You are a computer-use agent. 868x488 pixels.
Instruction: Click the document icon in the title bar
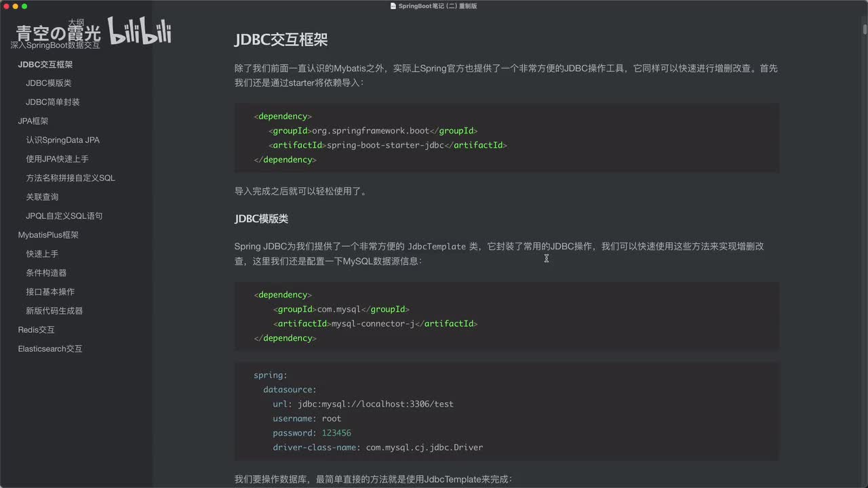[393, 6]
